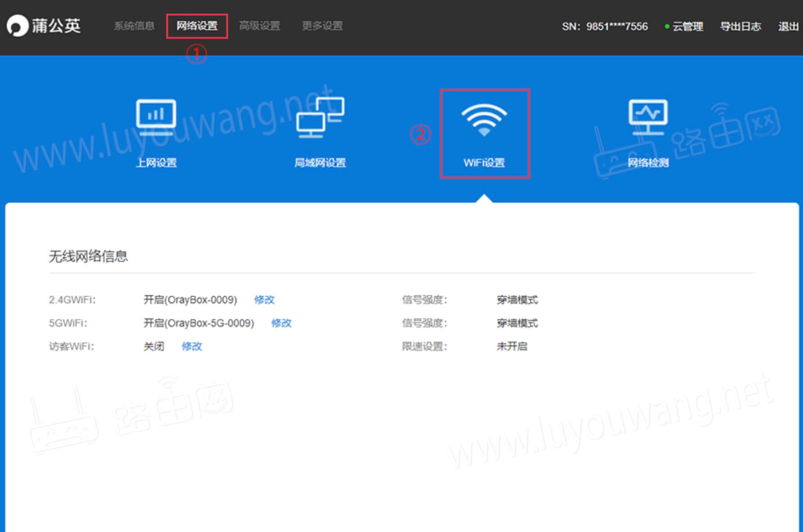Click 关闭 status of 访客WiFi
The image size is (803, 532).
point(154,346)
